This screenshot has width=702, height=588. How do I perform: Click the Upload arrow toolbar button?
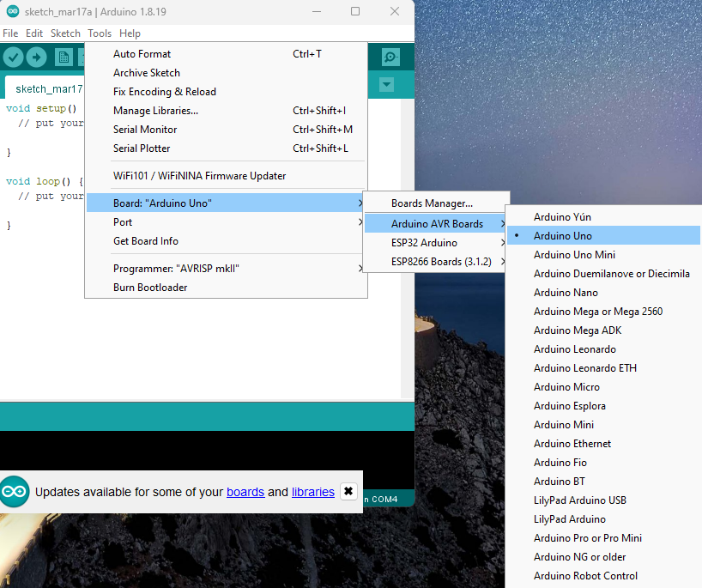tap(36, 58)
